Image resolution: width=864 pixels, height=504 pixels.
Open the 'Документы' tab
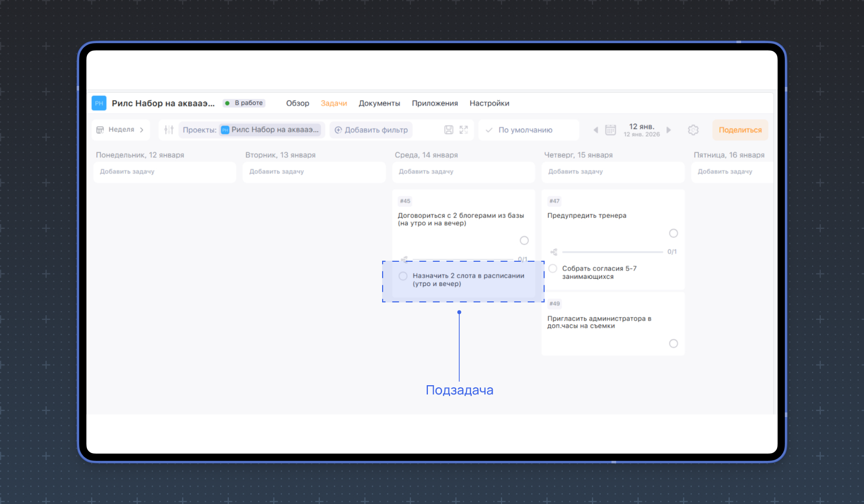tap(379, 103)
